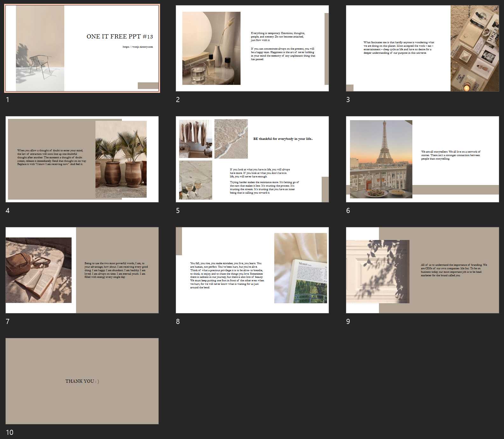Select slide 9 with leaf shadow on door
The image size is (504, 439).
(x=423, y=270)
